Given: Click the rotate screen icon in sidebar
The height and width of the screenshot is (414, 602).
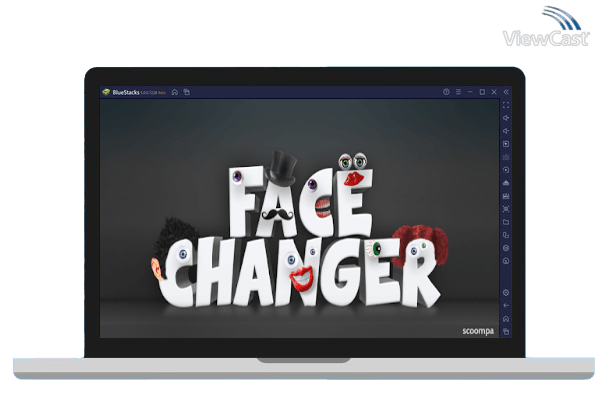Looking at the screenshot, I should (506, 235).
